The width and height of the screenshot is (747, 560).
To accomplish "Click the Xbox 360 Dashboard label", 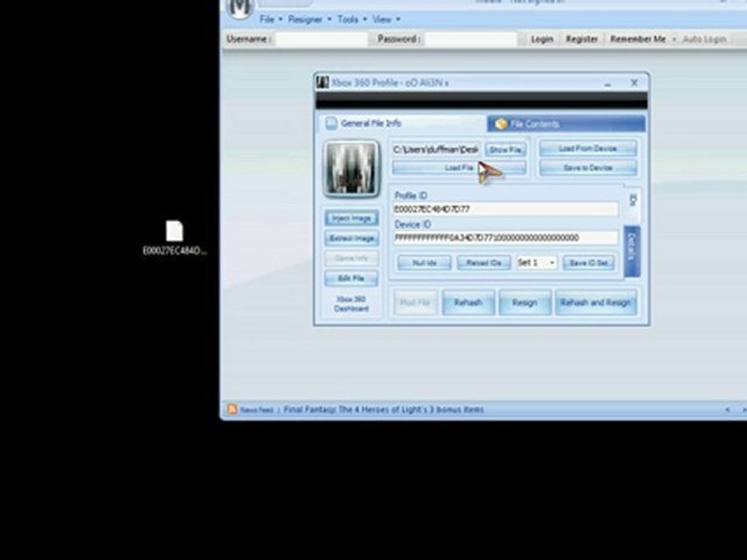I will [x=351, y=304].
